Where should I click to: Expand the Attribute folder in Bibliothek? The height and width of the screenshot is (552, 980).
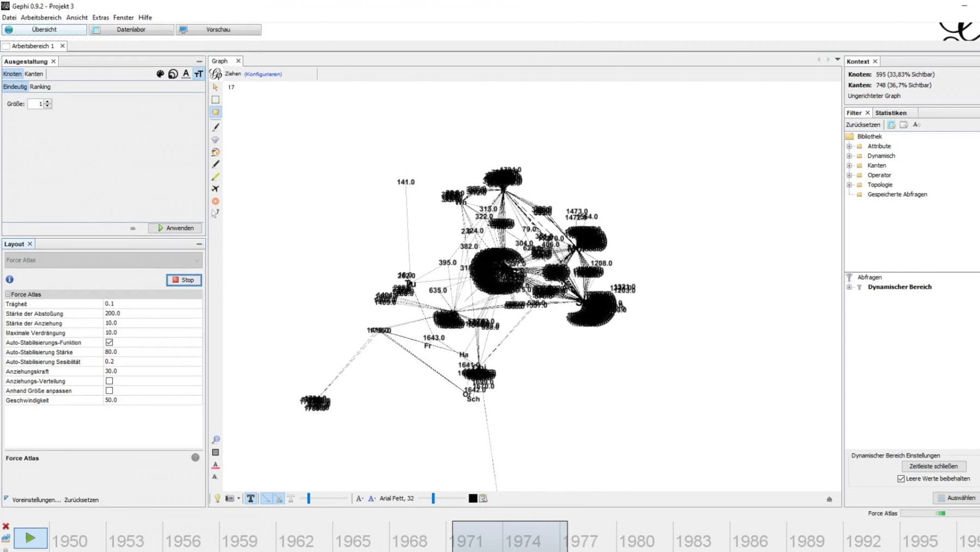[849, 147]
